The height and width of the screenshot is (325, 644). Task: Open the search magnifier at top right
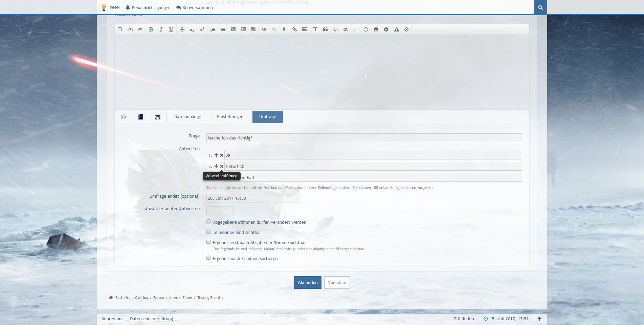pos(541,7)
